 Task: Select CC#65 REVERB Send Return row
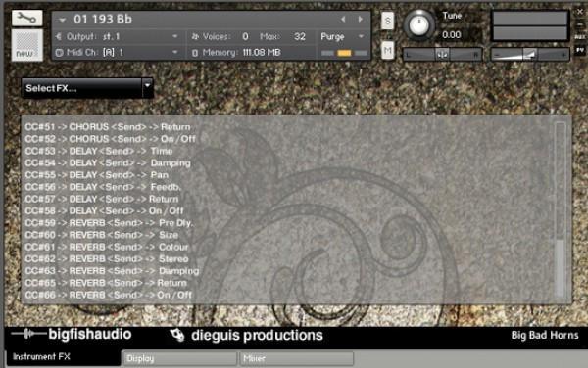coord(106,283)
